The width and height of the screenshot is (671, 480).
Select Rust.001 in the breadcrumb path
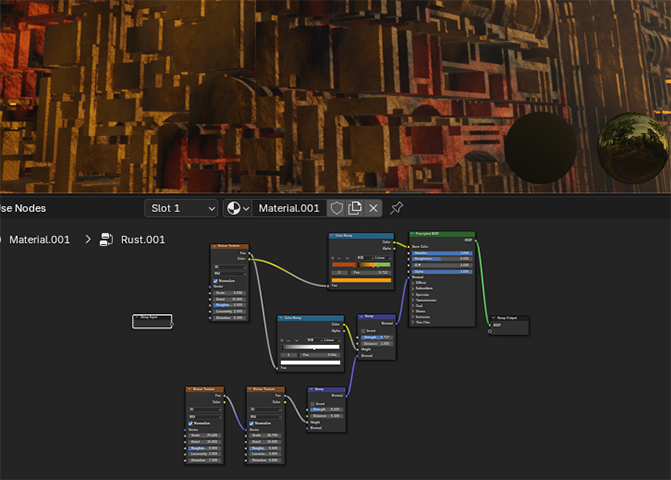tap(143, 240)
